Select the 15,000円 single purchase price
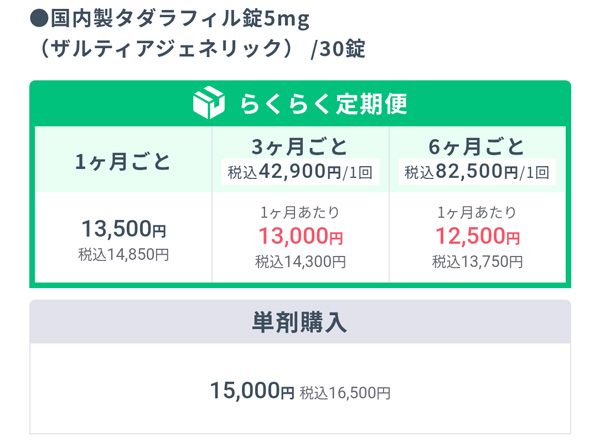Image resolution: width=600 pixels, height=441 pixels. (252, 391)
